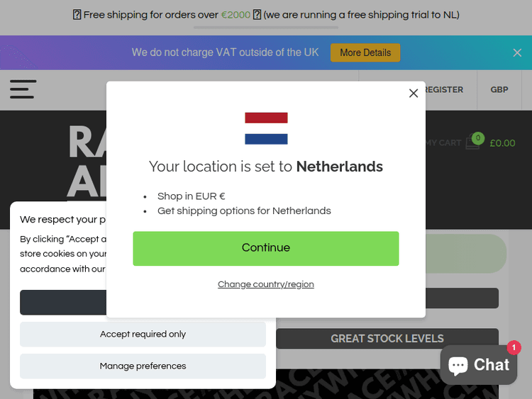
Task: Go to the REGISTER link
Action: click(444, 90)
